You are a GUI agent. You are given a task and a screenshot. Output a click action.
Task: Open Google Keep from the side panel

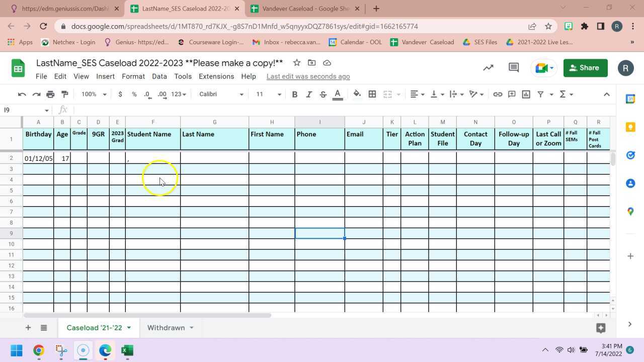tap(630, 127)
